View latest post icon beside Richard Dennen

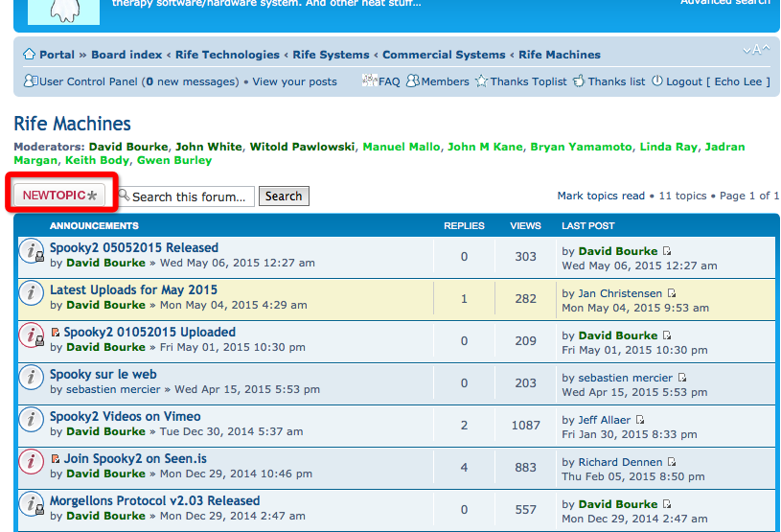coord(672,462)
